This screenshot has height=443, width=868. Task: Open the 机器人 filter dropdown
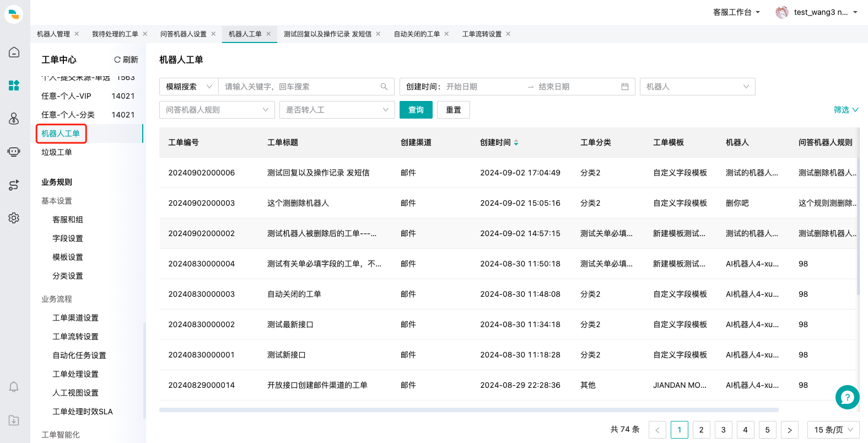tap(698, 87)
